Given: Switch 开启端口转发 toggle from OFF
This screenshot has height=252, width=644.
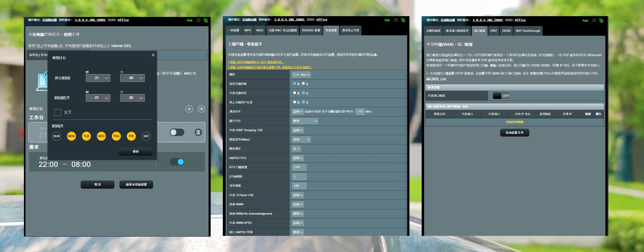Looking at the screenshot, I should tap(501, 96).
